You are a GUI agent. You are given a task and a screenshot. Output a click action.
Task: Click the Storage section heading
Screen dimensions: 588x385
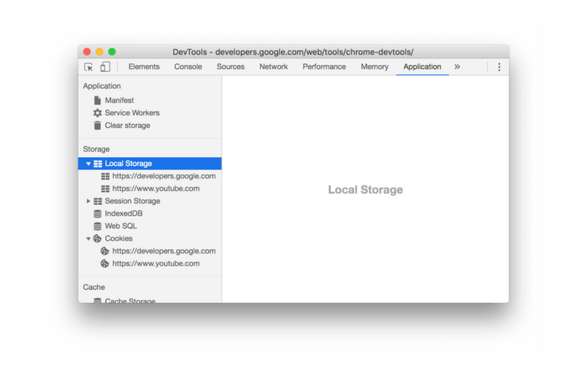[96, 149]
